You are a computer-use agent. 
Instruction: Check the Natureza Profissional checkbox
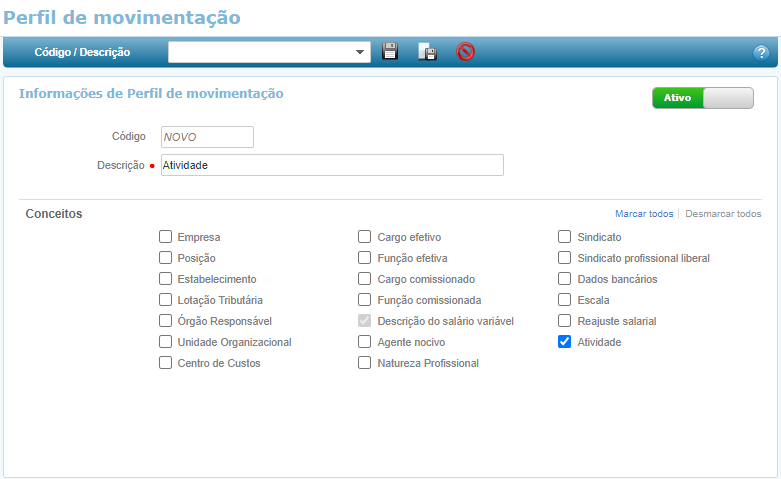pyautogui.click(x=365, y=363)
